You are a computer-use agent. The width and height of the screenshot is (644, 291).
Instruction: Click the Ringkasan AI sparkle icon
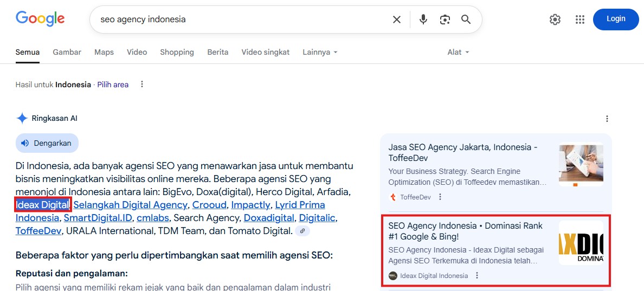click(x=22, y=119)
